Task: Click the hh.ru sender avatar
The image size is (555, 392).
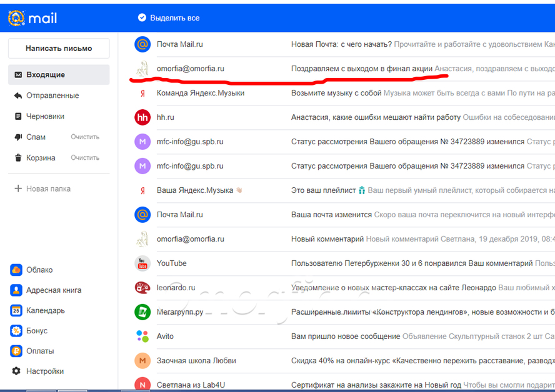Action: [142, 117]
